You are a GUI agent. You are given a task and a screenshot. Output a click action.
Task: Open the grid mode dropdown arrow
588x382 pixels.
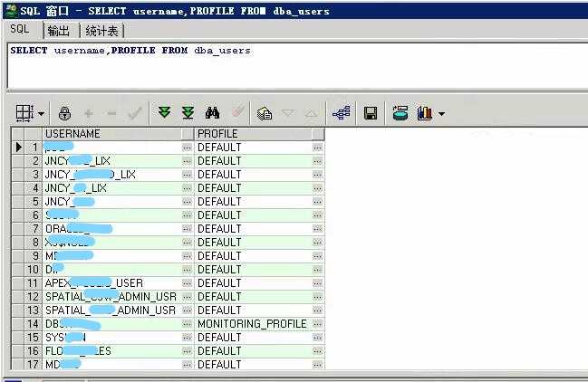pyautogui.click(x=42, y=113)
